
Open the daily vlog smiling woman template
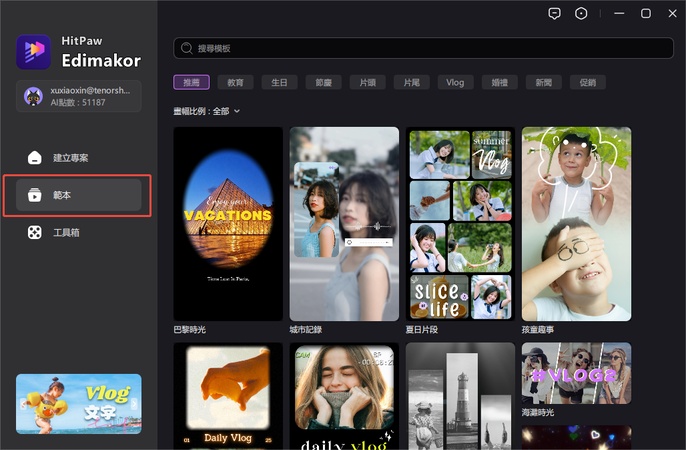344,396
